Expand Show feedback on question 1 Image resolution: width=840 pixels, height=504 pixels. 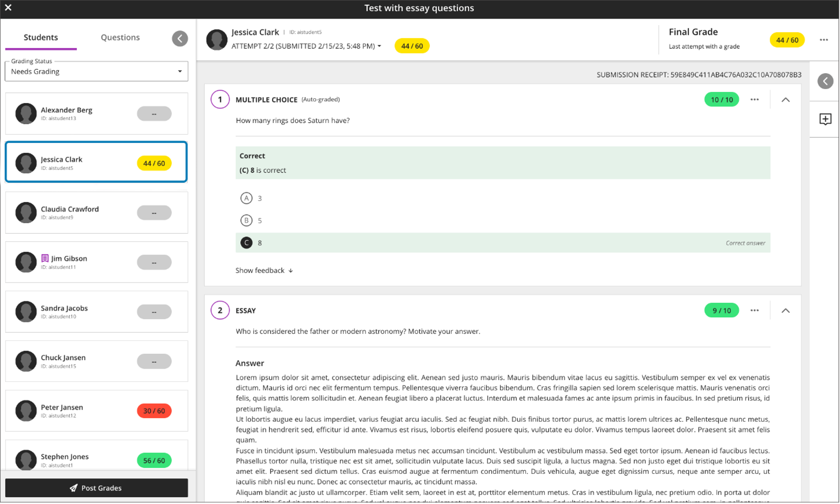coord(265,270)
